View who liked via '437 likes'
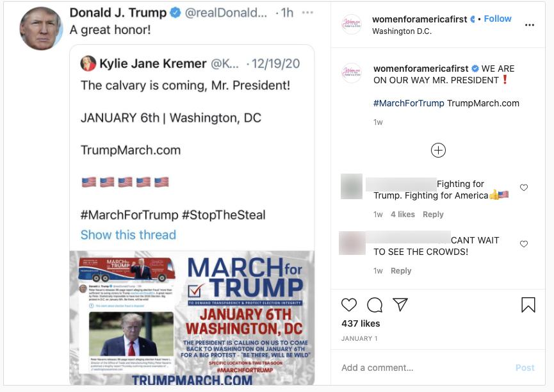Screen dimensions: 554x392 point(361,323)
